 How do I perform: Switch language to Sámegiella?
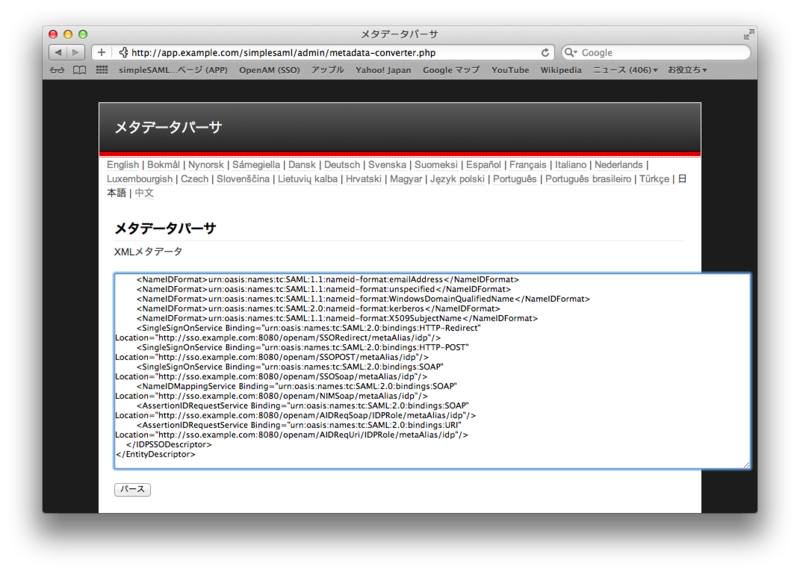(x=256, y=165)
